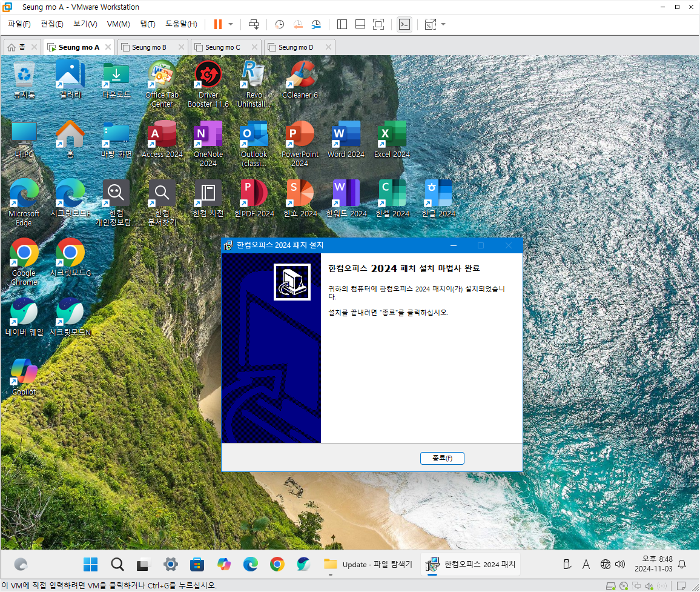Switch to the Seung mo C tab
This screenshot has width=700, height=592.
(222, 47)
